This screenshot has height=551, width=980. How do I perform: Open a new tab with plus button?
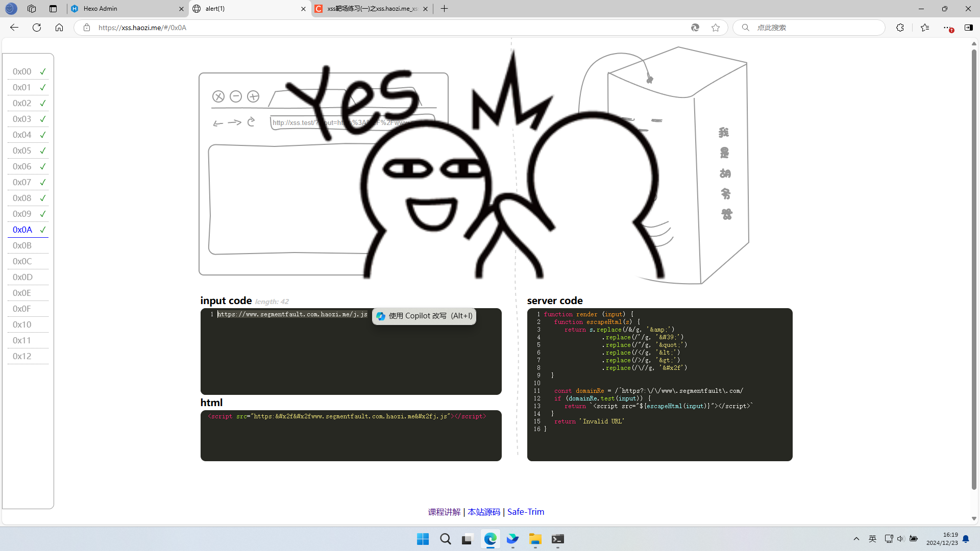pyautogui.click(x=444, y=9)
